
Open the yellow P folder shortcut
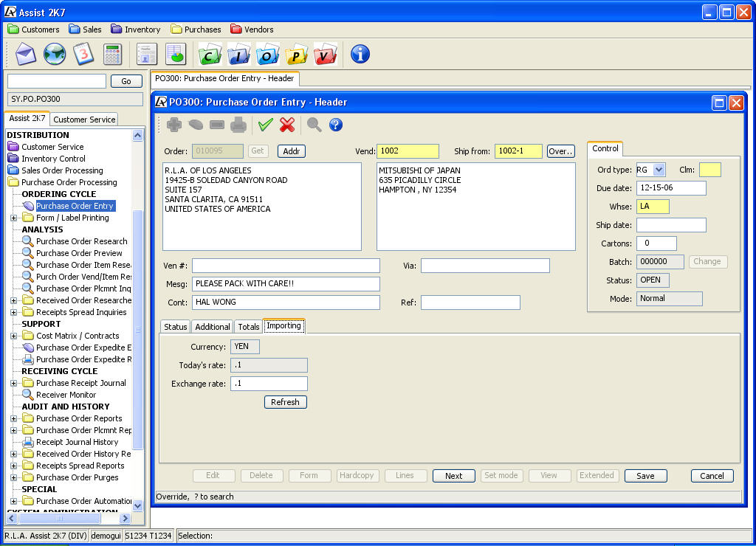(297, 54)
